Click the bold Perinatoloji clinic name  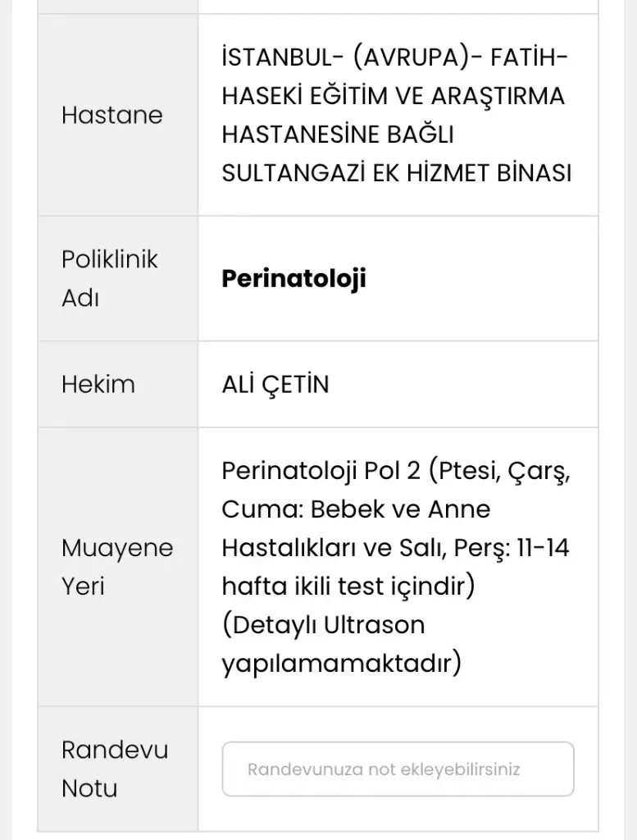293,279
